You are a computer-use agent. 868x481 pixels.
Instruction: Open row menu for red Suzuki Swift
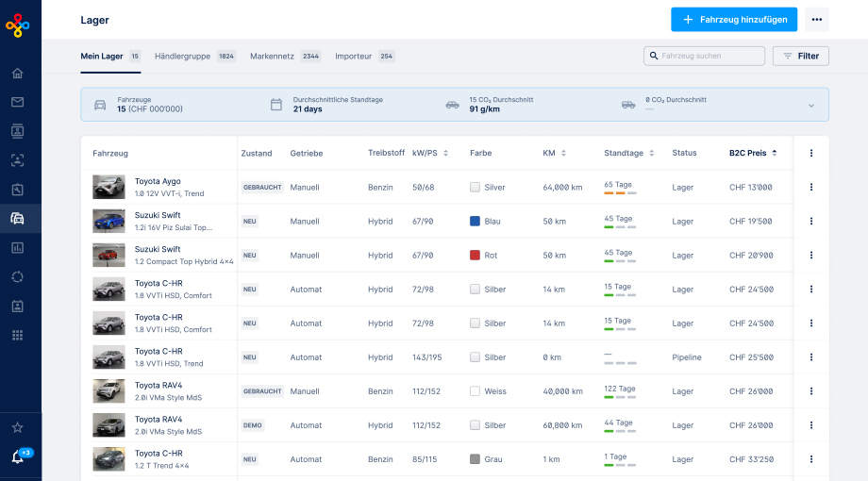click(x=811, y=256)
